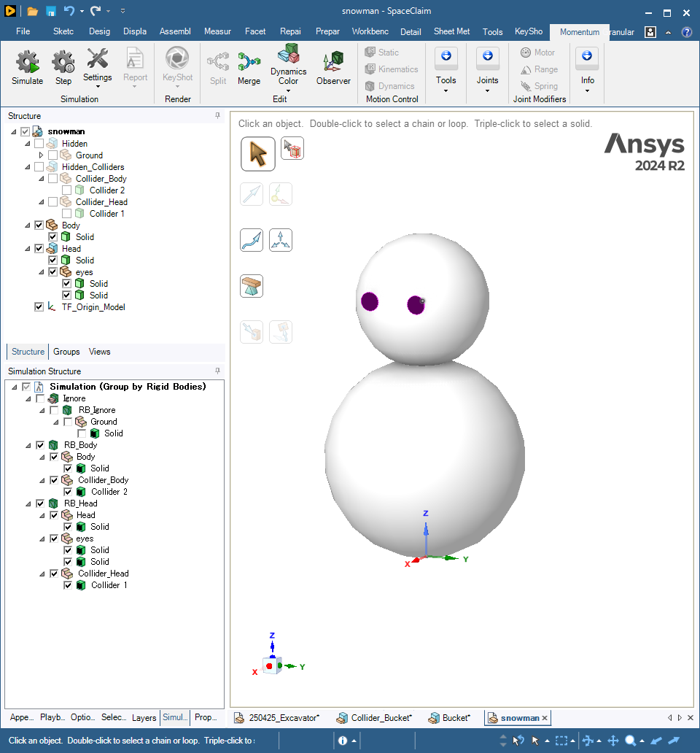Click the Save icon in title bar
This screenshot has height=753, width=700.
pos(51,11)
